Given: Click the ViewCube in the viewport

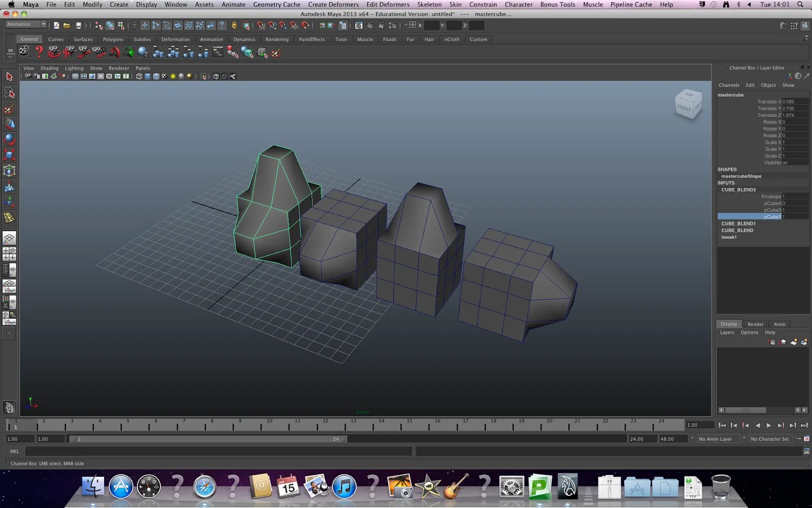Looking at the screenshot, I should (x=688, y=104).
